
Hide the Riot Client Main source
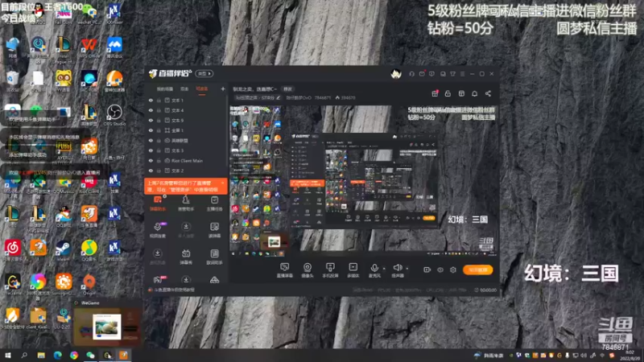click(x=151, y=161)
